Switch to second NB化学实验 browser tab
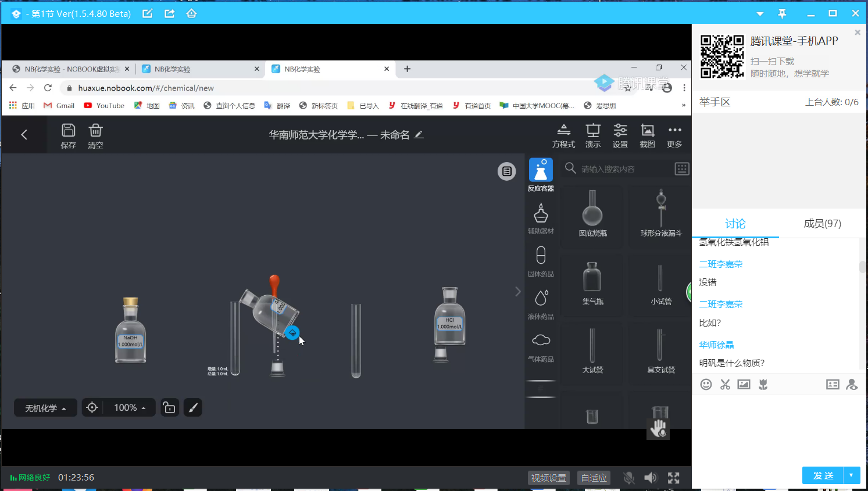Screen dimensions: 868x491 coord(200,69)
